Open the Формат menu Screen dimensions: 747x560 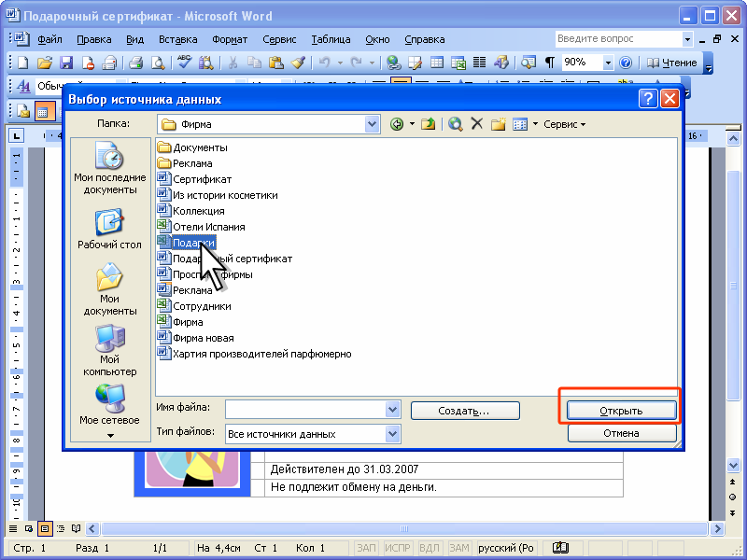click(230, 39)
